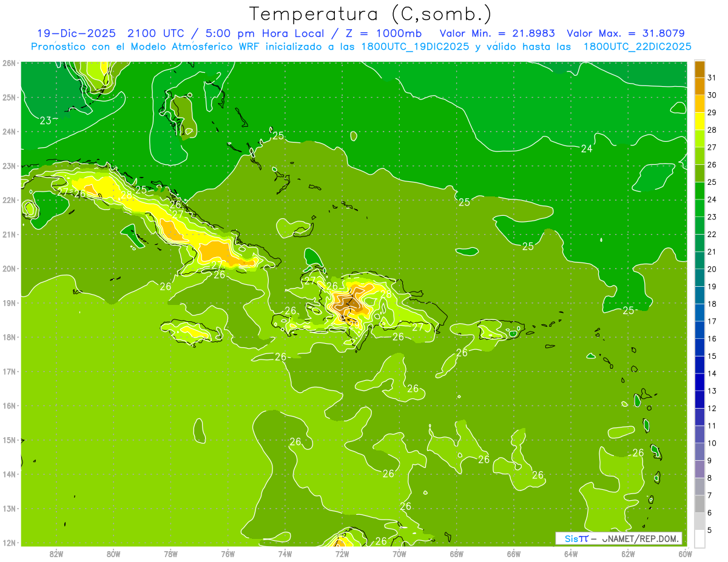Image resolution: width=728 pixels, height=562 pixels.
Task: Click the 80W longitude label
Action: coord(113,554)
